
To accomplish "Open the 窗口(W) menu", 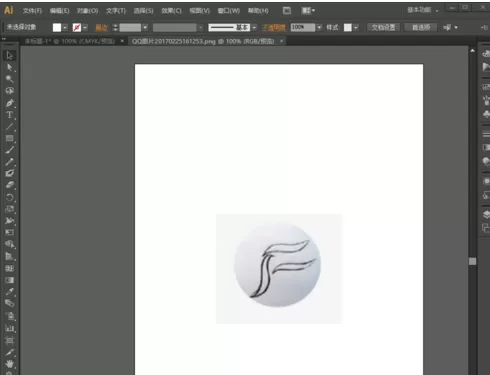I will [x=229, y=11].
